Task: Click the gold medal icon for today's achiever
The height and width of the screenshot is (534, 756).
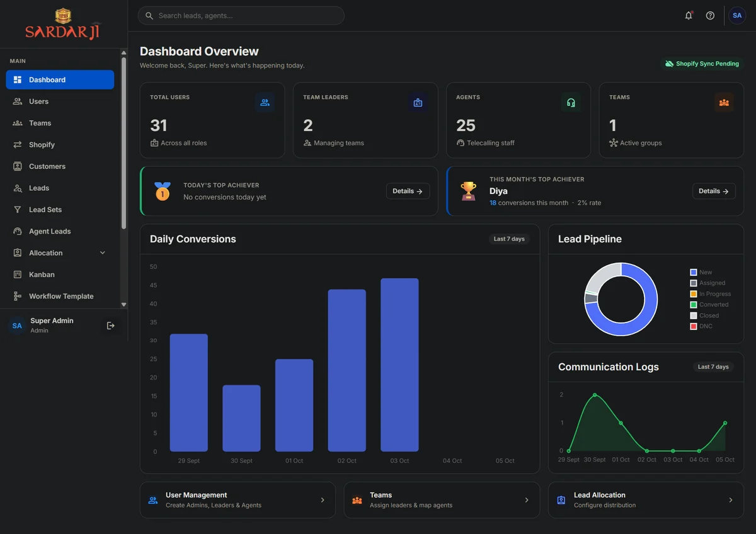Action: click(163, 191)
